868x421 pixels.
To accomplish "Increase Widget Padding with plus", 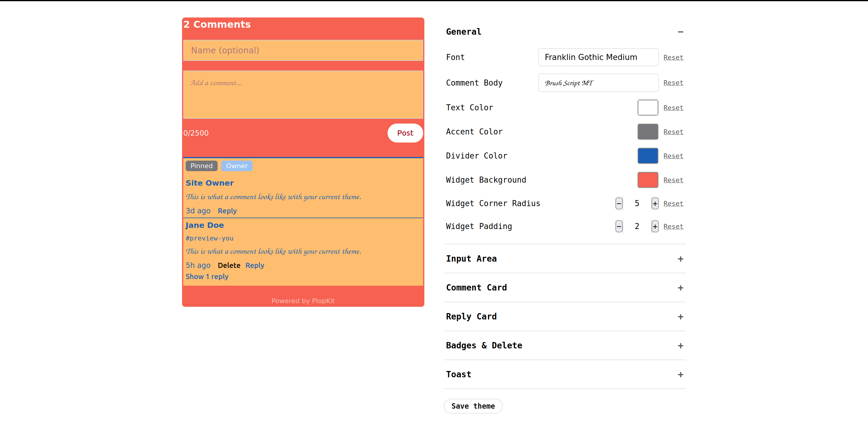I will (655, 226).
